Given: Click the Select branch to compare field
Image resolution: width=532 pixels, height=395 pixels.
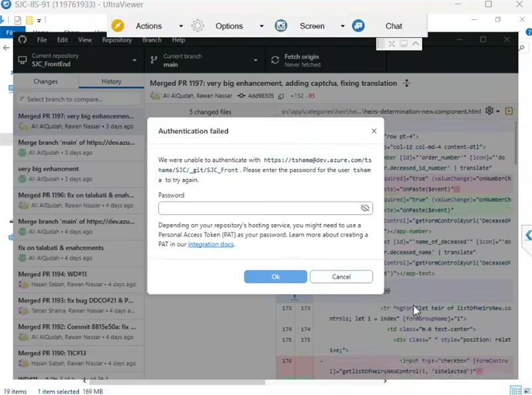Looking at the screenshot, I should click(x=78, y=99).
